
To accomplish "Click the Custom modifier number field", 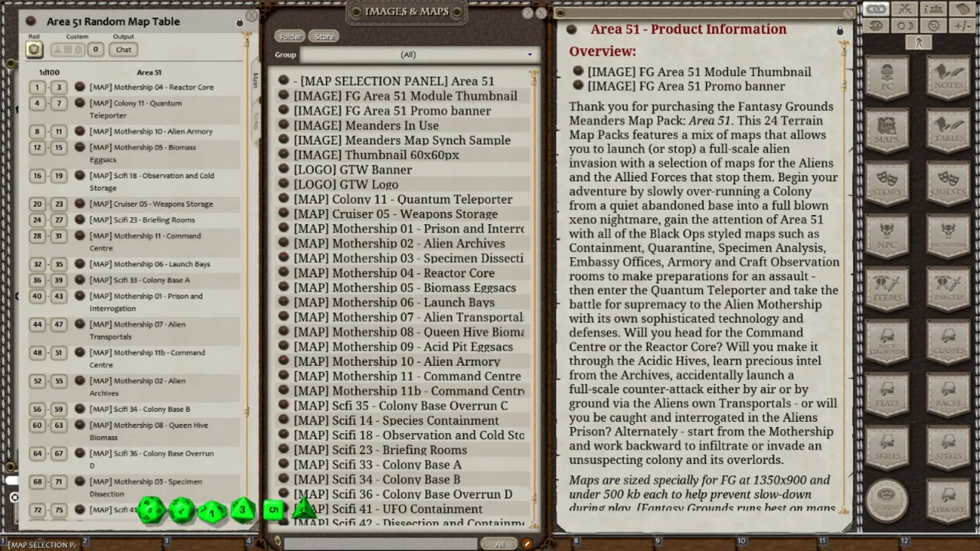I will [95, 50].
